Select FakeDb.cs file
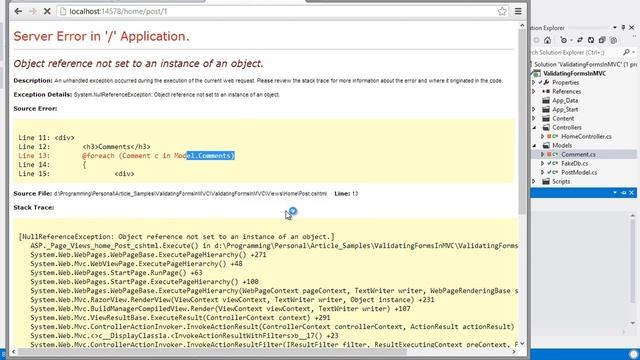640x360 pixels. pyautogui.click(x=575, y=163)
